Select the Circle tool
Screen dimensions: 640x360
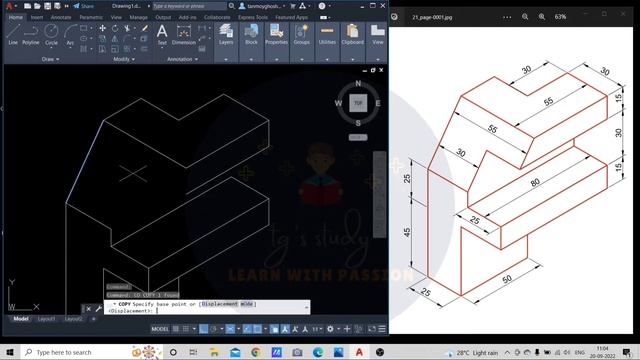(x=51, y=34)
